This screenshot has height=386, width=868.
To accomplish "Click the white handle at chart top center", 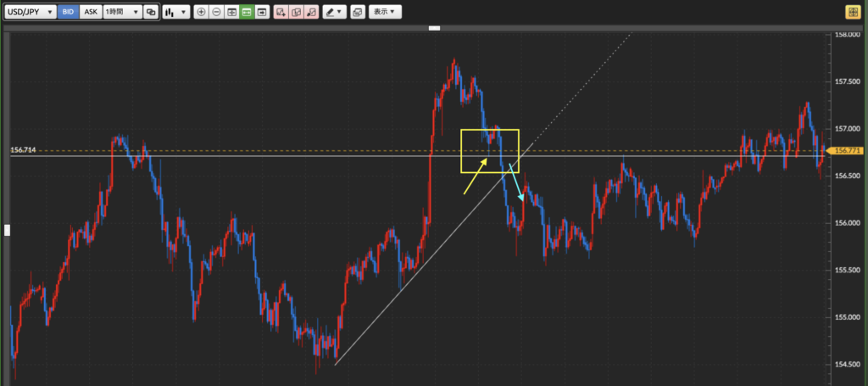I will (x=435, y=29).
